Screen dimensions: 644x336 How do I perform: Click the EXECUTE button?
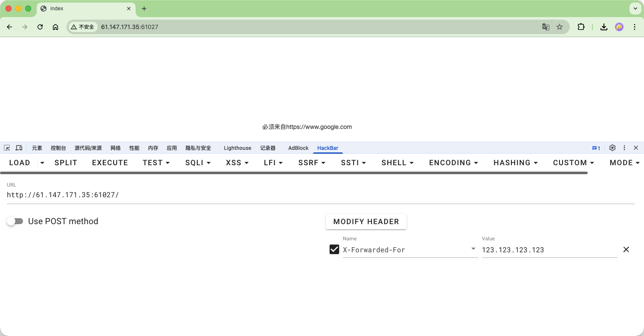point(110,163)
